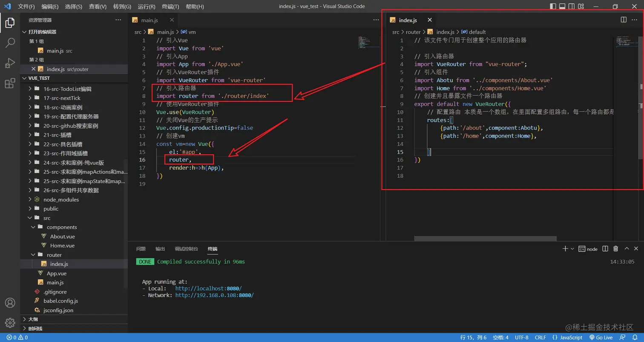Image resolution: width=644 pixels, height=342 pixels.
Task: Split the index.js editor to the right
Action: tap(624, 20)
